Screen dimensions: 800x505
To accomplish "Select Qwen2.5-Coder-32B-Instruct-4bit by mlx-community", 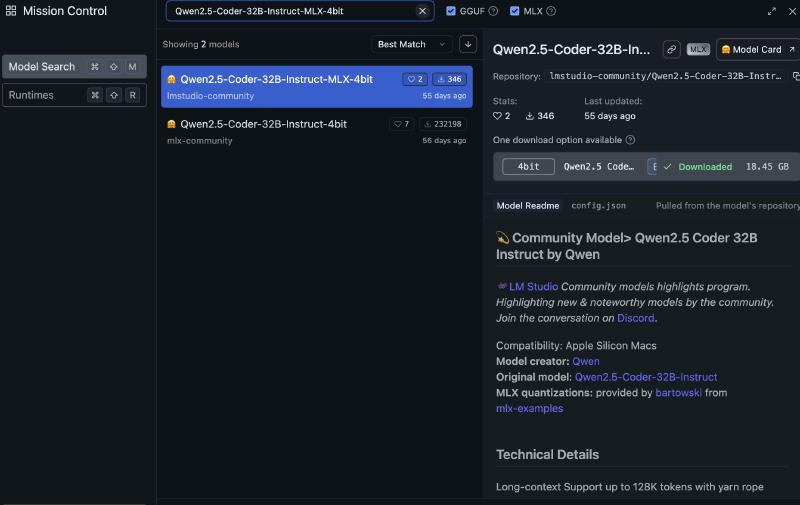I will coord(317,132).
